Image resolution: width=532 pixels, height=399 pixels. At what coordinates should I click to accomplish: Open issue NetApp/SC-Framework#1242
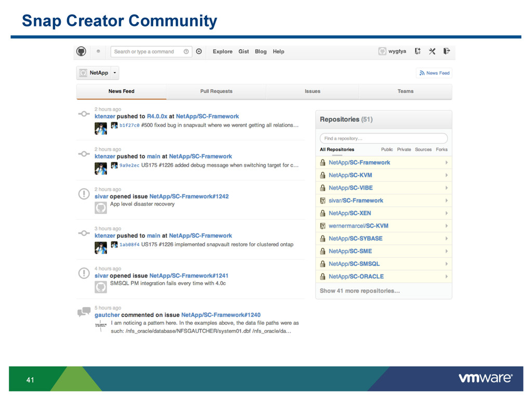[x=189, y=196]
